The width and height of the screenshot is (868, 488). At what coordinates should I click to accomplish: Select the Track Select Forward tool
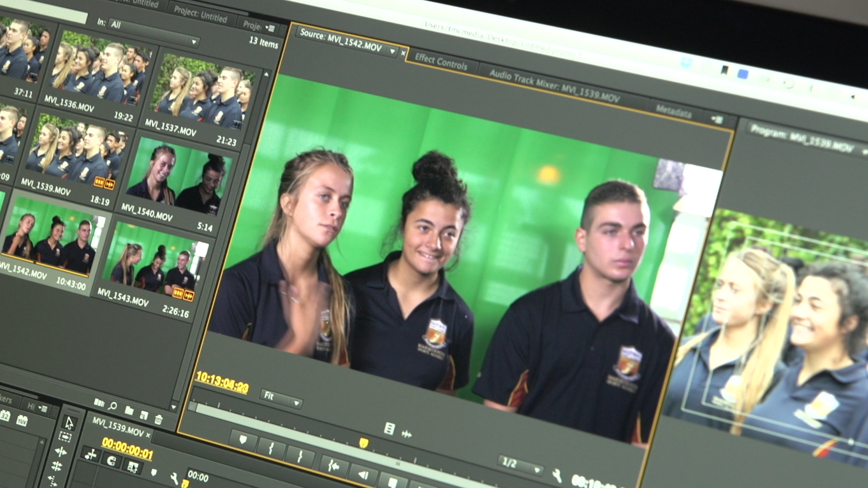pyautogui.click(x=65, y=437)
